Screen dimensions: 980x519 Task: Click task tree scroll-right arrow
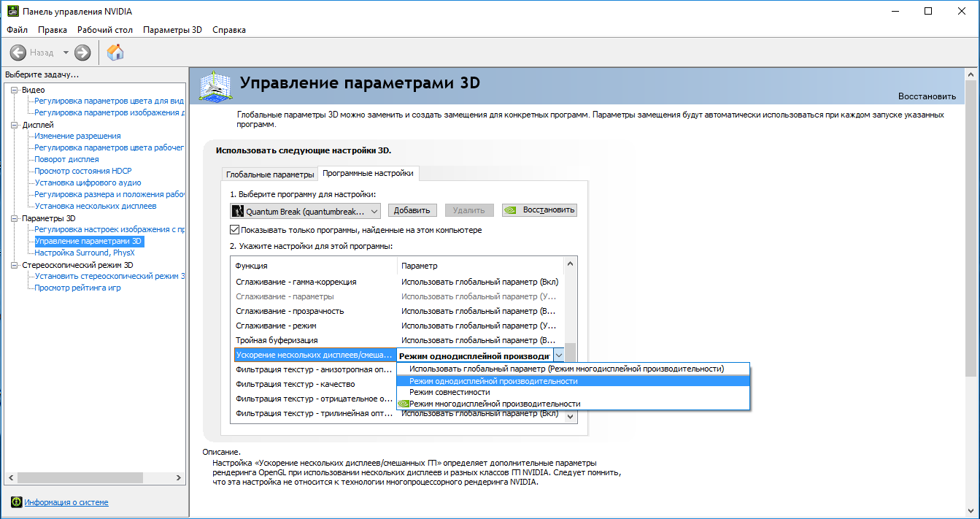click(x=179, y=477)
